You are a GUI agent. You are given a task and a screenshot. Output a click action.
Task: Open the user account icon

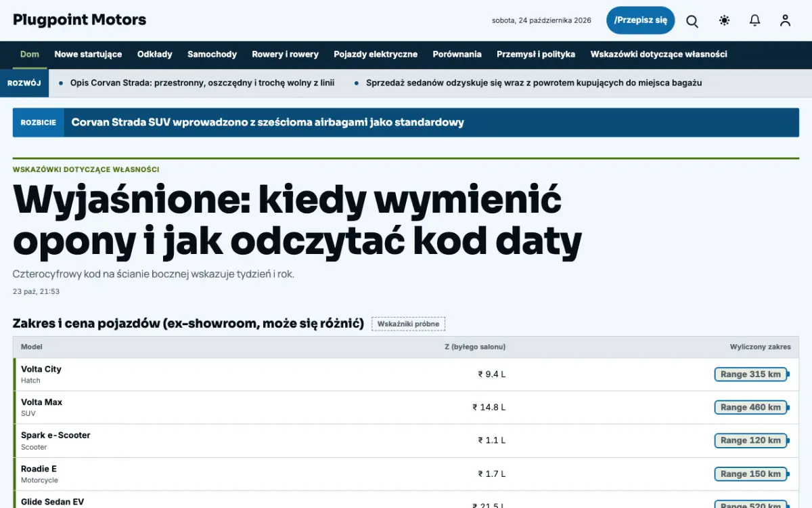(x=785, y=20)
